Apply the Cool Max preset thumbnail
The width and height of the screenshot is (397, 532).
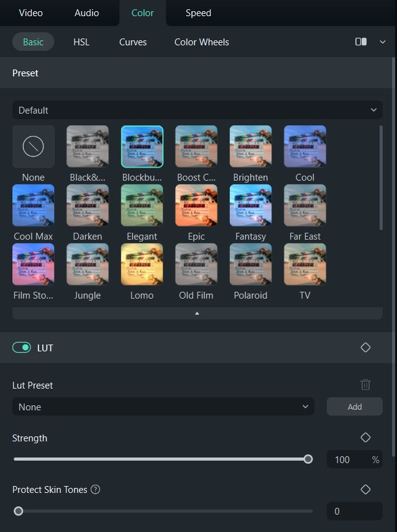point(34,205)
